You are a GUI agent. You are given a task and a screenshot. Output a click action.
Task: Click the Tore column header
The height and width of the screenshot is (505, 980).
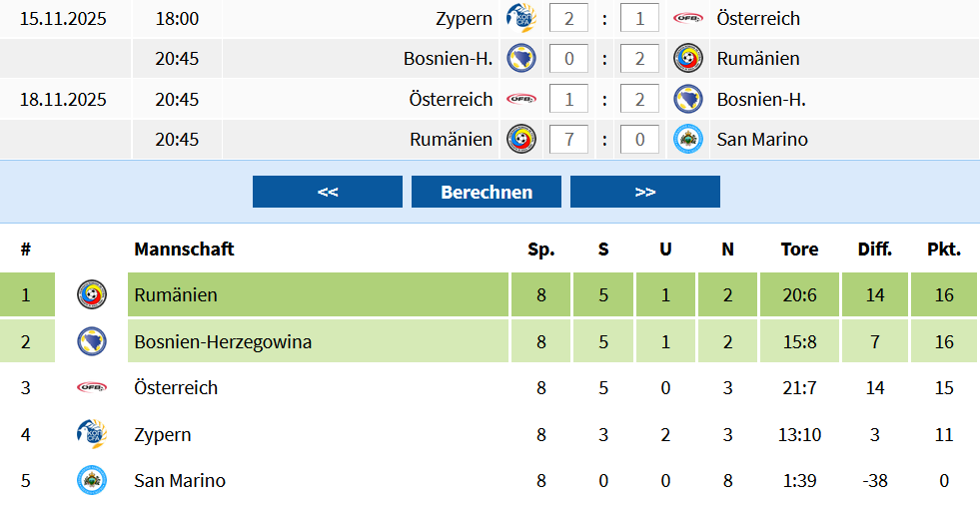pyautogui.click(x=799, y=250)
